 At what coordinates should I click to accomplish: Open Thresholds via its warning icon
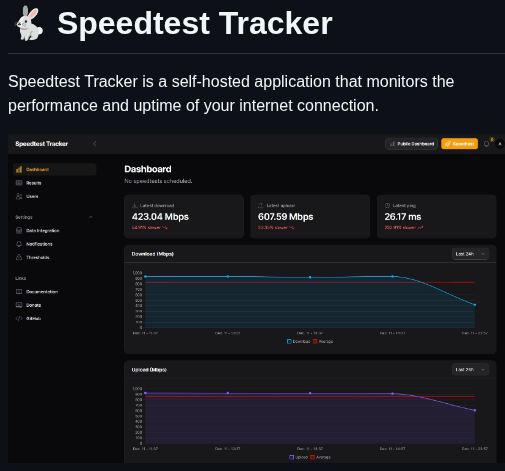(19, 257)
